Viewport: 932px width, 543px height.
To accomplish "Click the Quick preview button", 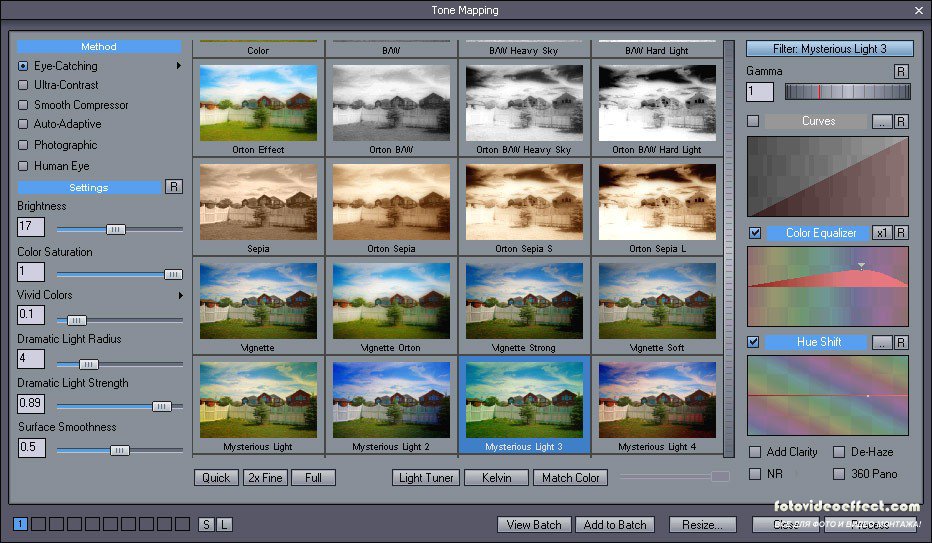I will point(216,478).
